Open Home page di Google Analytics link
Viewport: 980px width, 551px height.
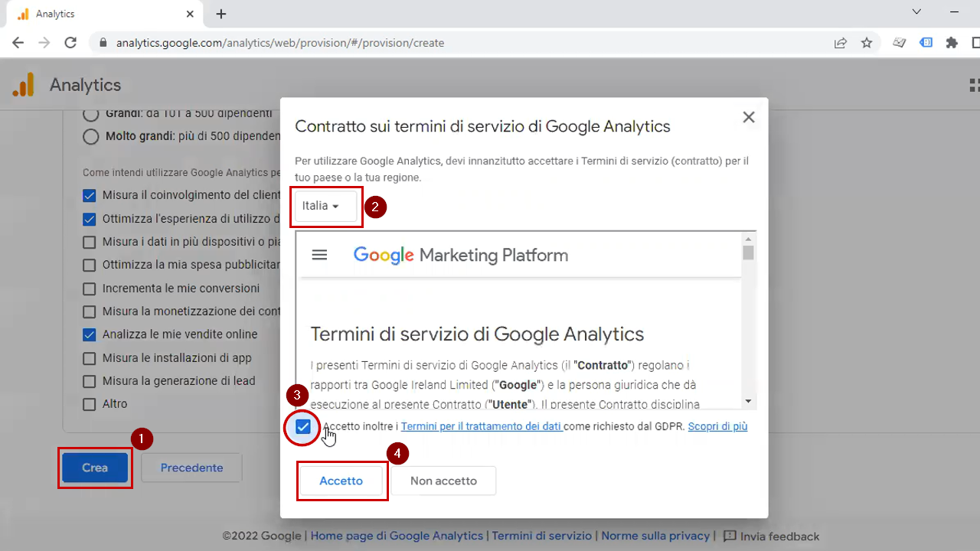point(397,536)
